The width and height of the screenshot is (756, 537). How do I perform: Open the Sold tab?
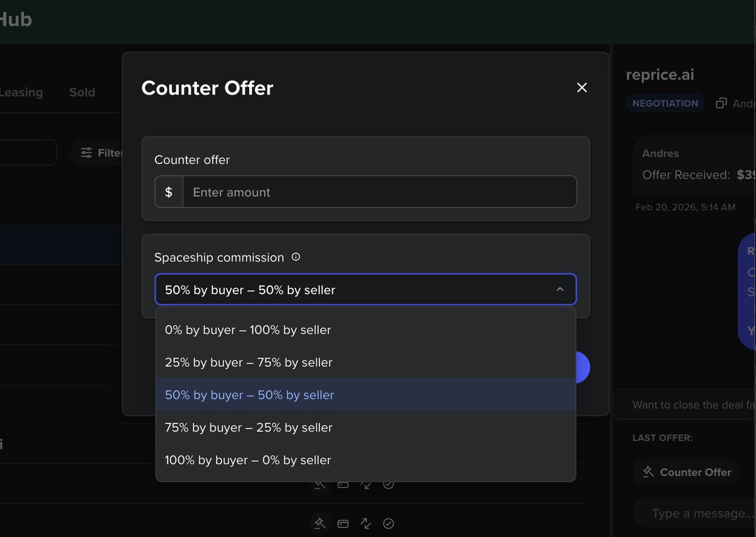tap(82, 92)
